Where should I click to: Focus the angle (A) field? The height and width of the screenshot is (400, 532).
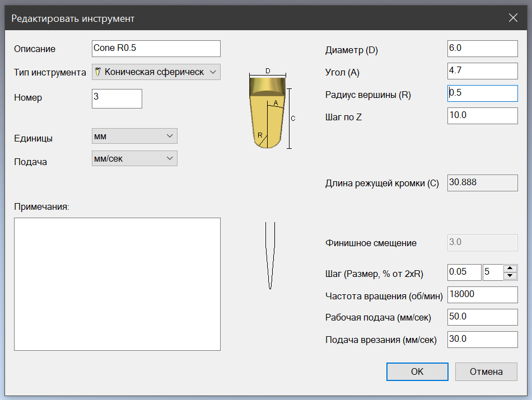click(x=482, y=71)
